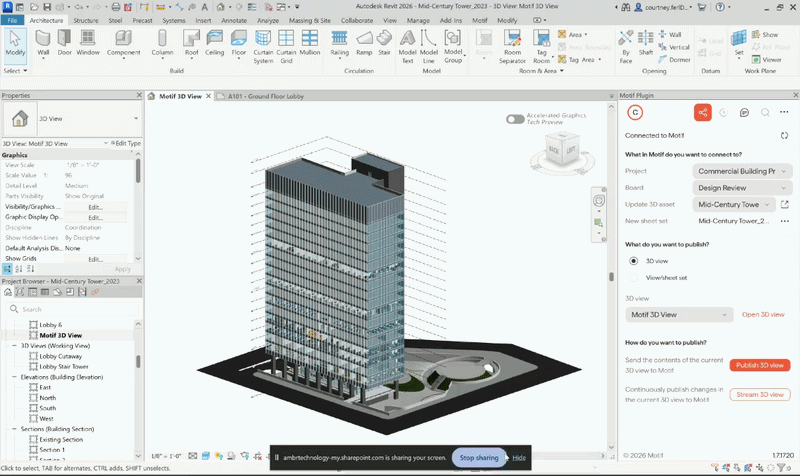
Task: Select the Mullion tool
Action: tap(310, 43)
